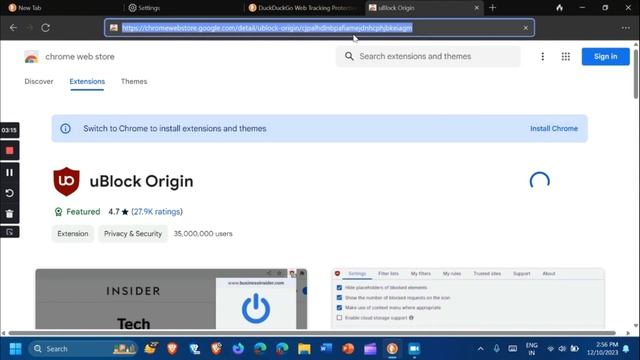Delete the recording with the trash icon
This screenshot has height=360, width=640.
tap(9, 213)
